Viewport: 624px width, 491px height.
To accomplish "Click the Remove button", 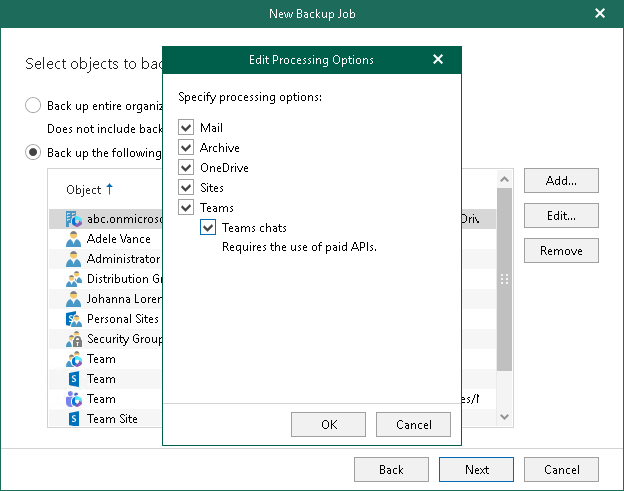I will click(561, 251).
